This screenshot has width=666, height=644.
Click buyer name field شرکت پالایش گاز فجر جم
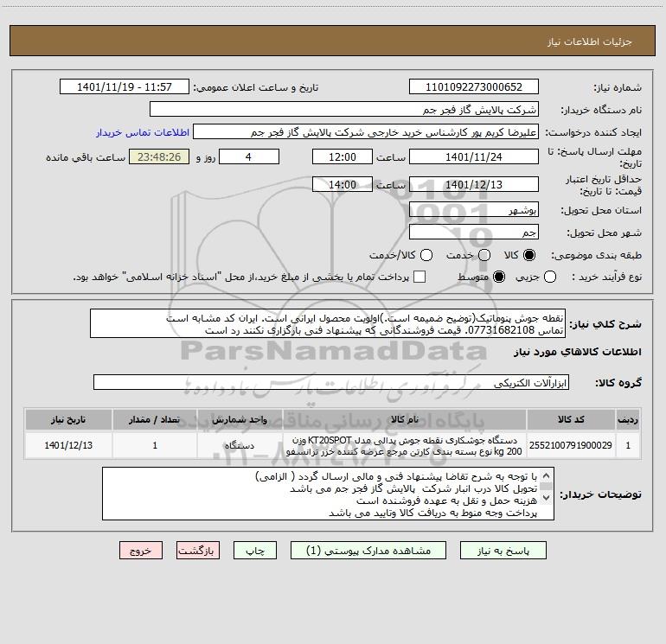344,110
